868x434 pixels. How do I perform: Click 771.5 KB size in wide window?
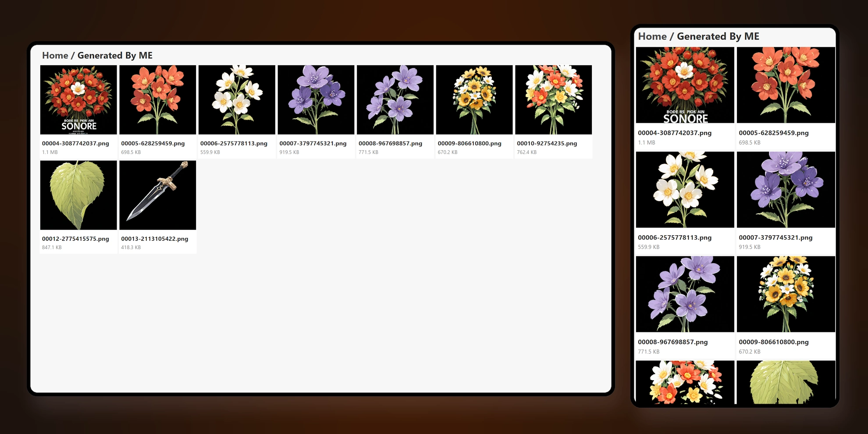coord(368,152)
